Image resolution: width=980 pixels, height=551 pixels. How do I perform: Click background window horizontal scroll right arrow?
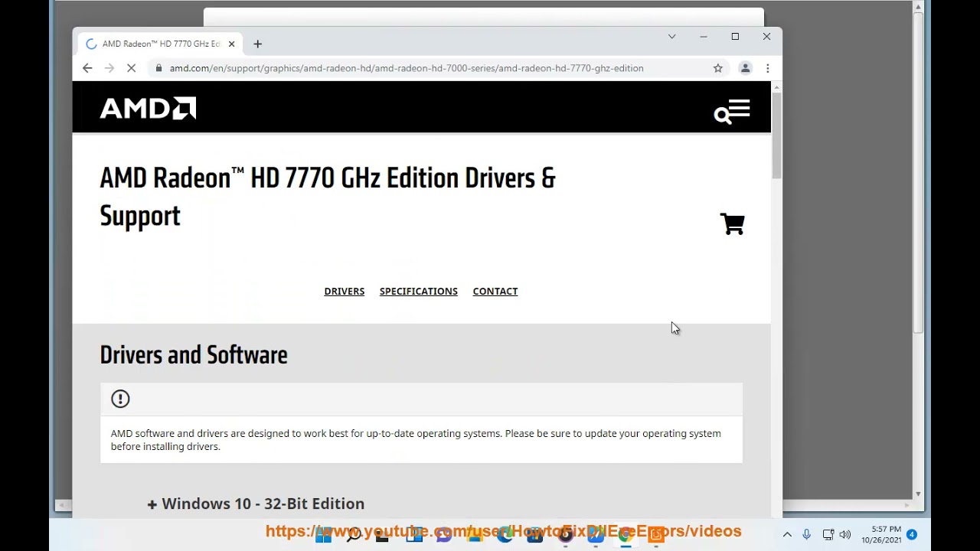coord(909,505)
